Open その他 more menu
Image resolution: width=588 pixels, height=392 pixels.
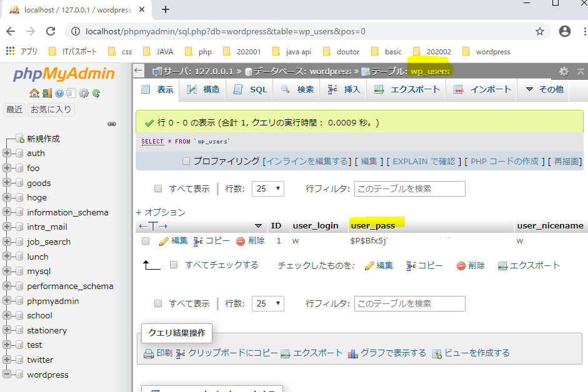point(544,89)
